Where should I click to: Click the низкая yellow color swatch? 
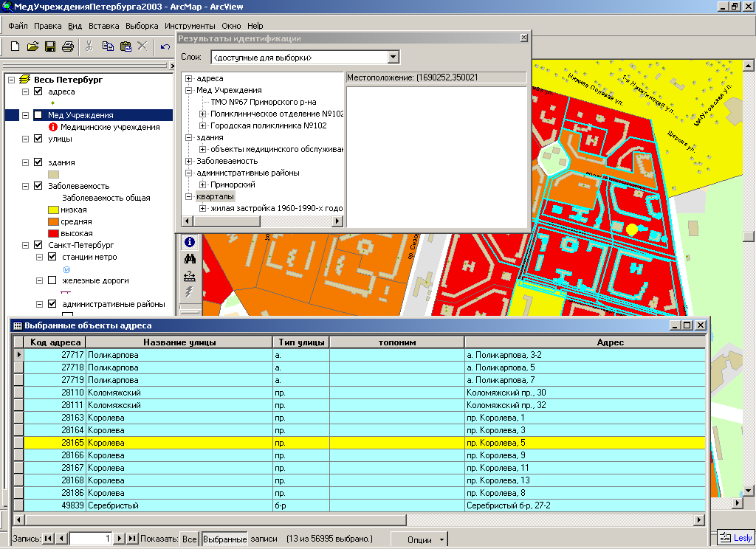tap(53, 210)
